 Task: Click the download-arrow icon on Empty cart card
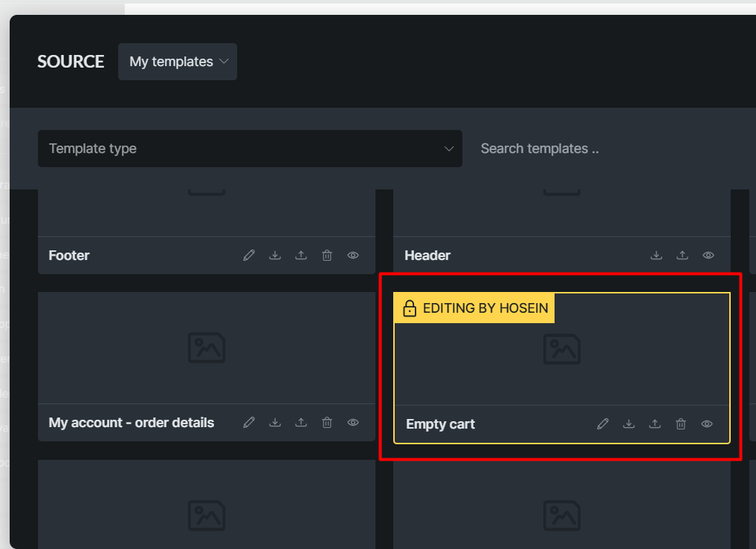click(x=629, y=424)
